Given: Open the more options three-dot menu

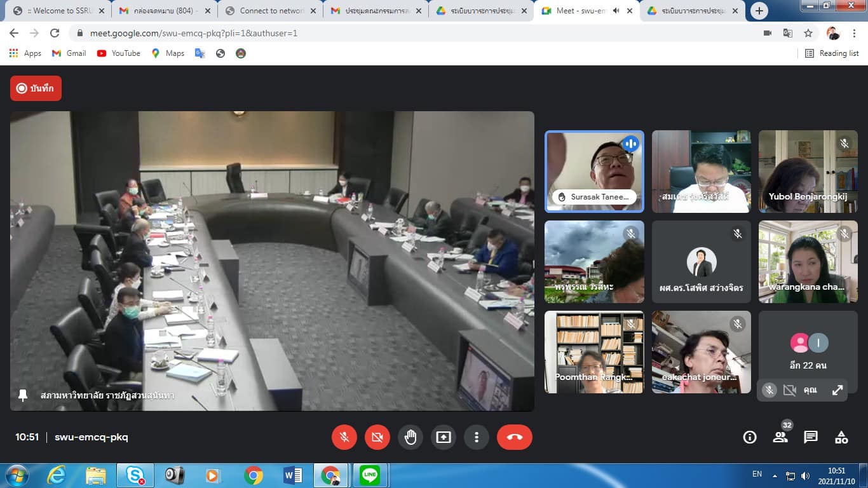Looking at the screenshot, I should click(477, 437).
